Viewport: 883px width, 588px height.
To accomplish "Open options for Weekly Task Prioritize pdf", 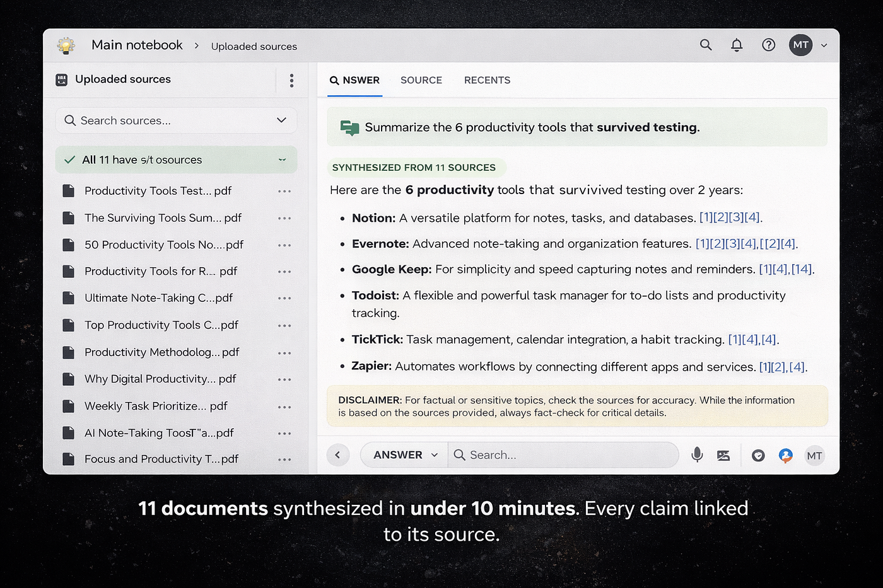I will 284,407.
